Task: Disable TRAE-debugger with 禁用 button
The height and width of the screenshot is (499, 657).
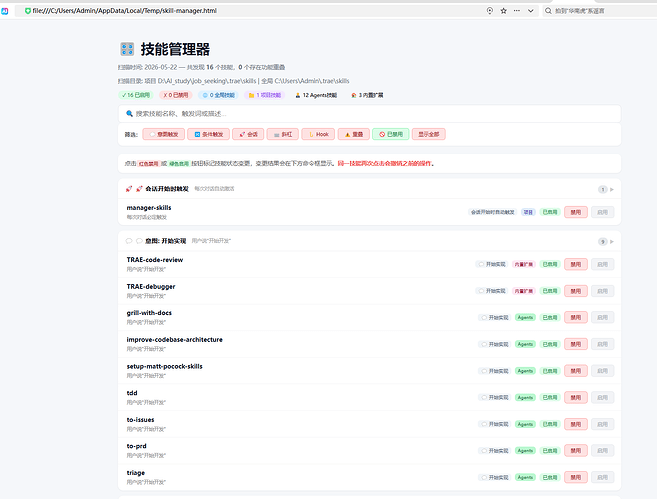Action: (x=576, y=291)
